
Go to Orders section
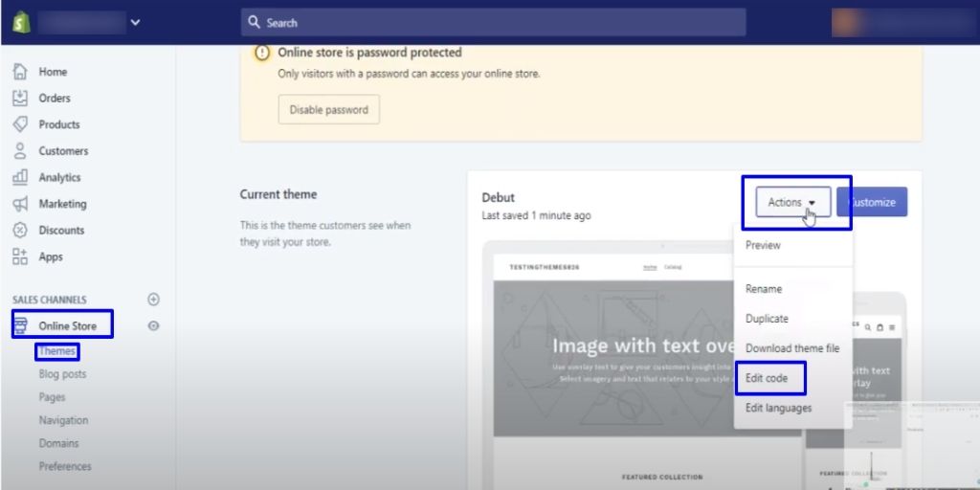(55, 99)
